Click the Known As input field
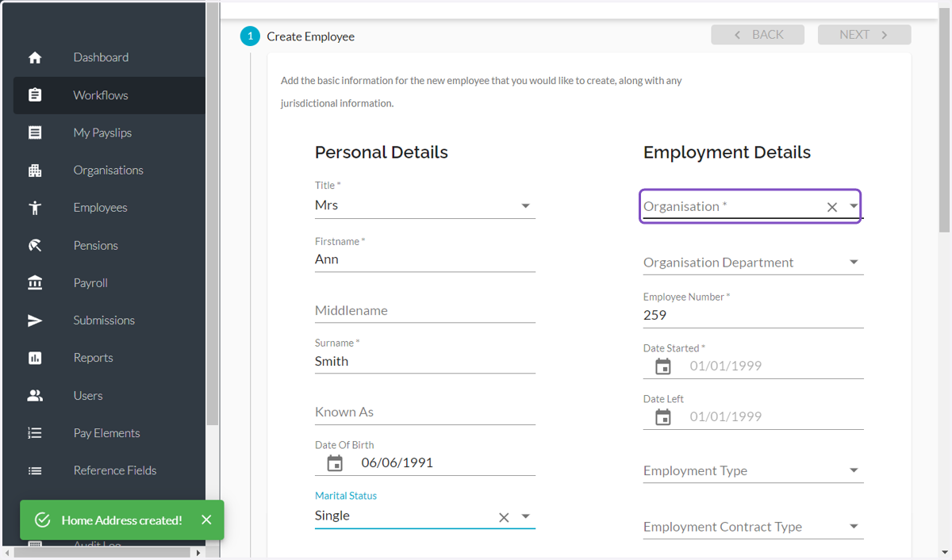This screenshot has width=952, height=560. pyautogui.click(x=424, y=412)
